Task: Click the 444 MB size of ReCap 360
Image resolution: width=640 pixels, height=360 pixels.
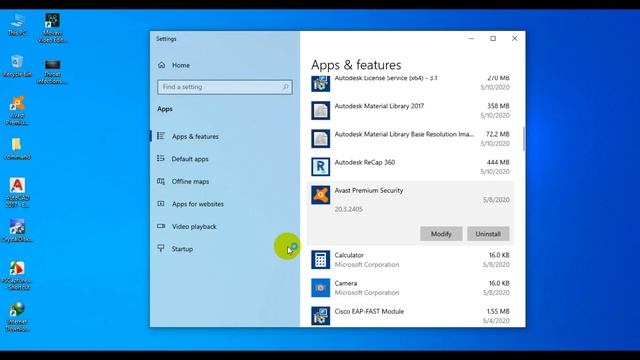Action: coord(498,162)
